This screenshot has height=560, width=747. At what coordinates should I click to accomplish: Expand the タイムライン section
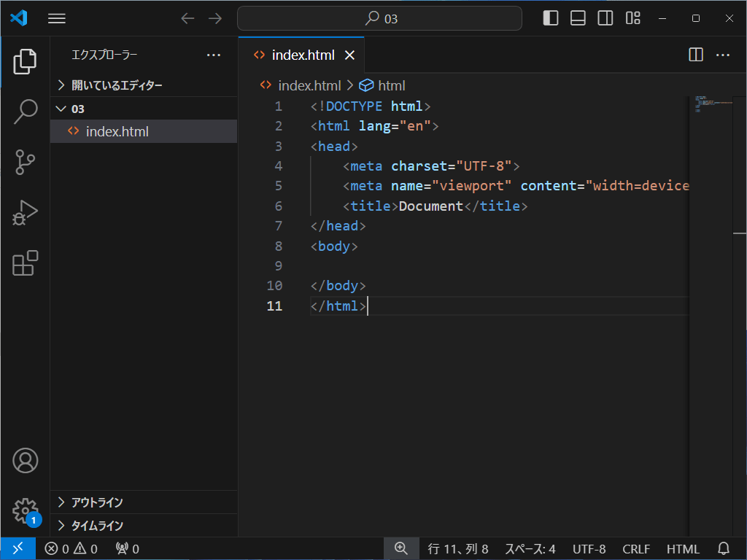click(97, 526)
